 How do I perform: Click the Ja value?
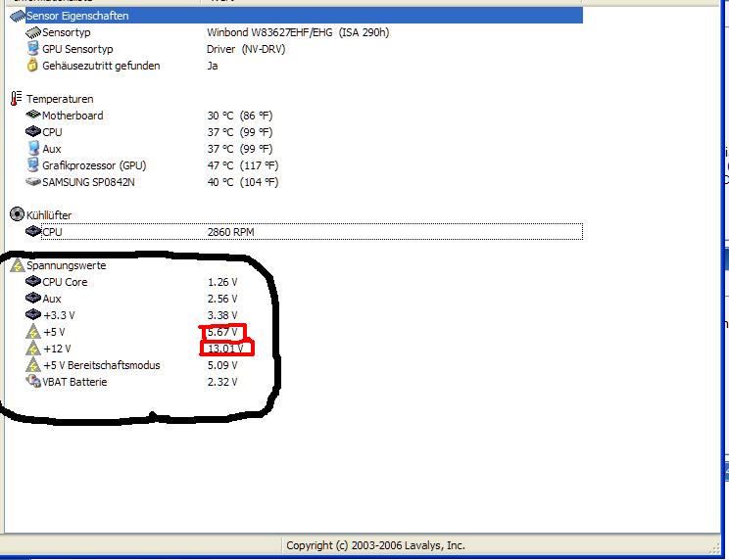tap(213, 66)
